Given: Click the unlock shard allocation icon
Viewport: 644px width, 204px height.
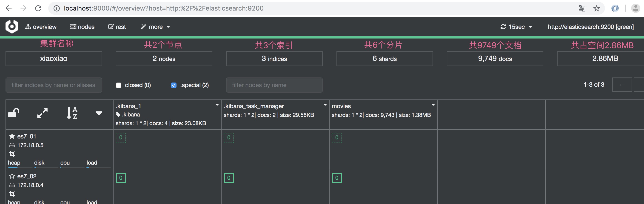Looking at the screenshot, I should click(14, 113).
